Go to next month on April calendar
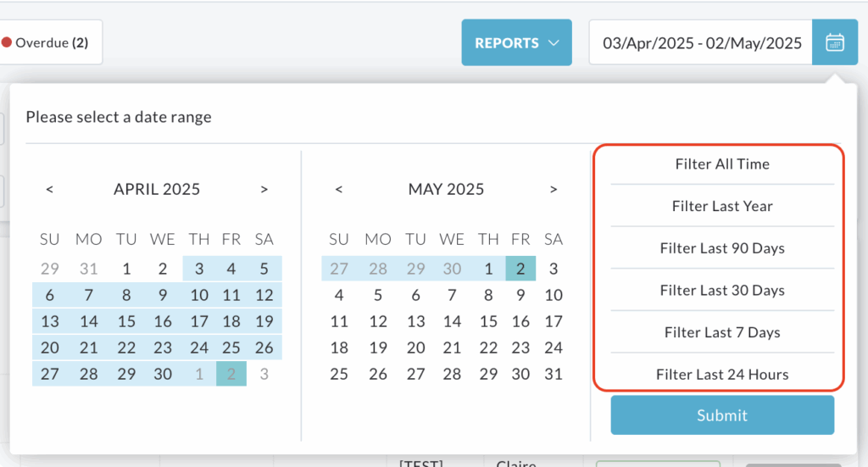This screenshot has width=868, height=467. (264, 189)
